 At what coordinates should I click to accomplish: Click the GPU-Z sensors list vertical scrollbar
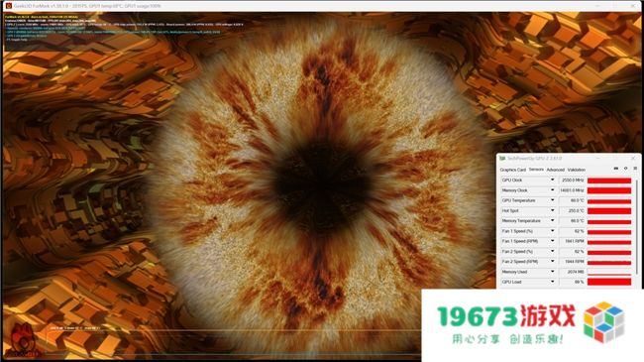636,226
